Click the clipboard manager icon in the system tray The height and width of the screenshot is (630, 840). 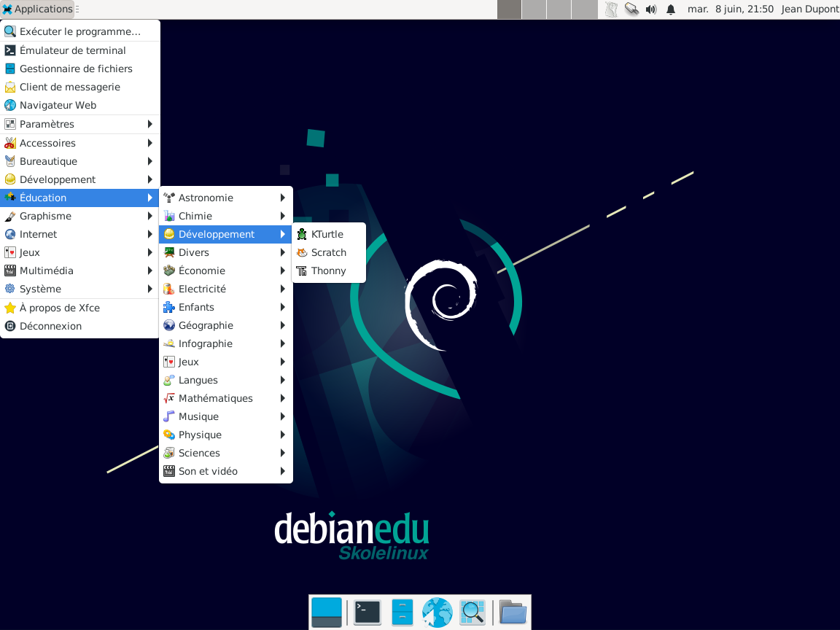[611, 9]
